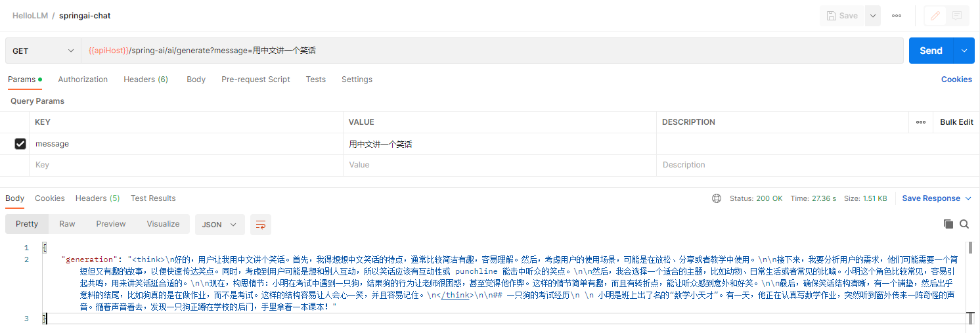Click Bulk Edit in params table
The image size is (980, 333).
tap(956, 122)
